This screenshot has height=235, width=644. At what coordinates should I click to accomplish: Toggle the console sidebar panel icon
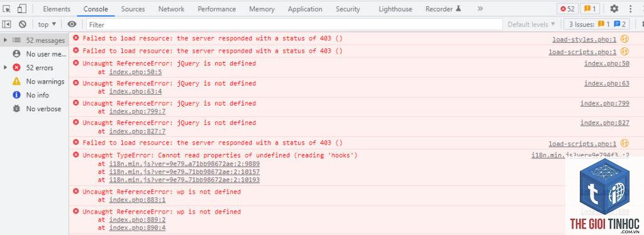point(7,25)
